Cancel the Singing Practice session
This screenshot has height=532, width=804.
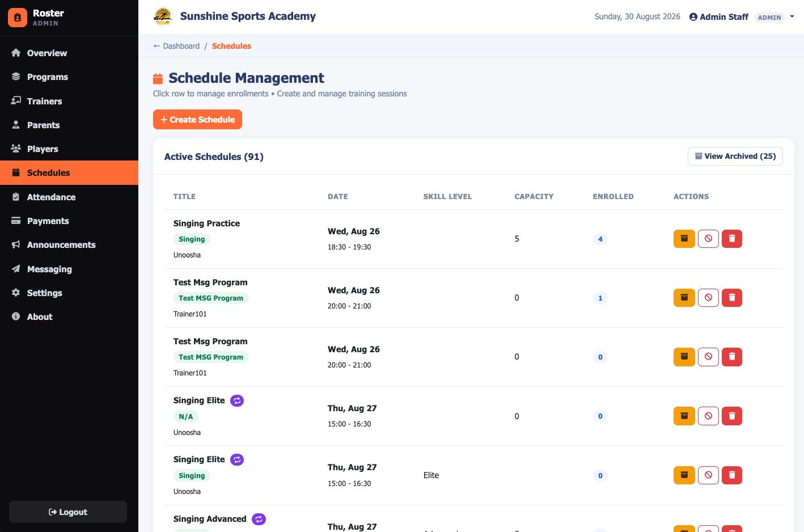(708, 239)
